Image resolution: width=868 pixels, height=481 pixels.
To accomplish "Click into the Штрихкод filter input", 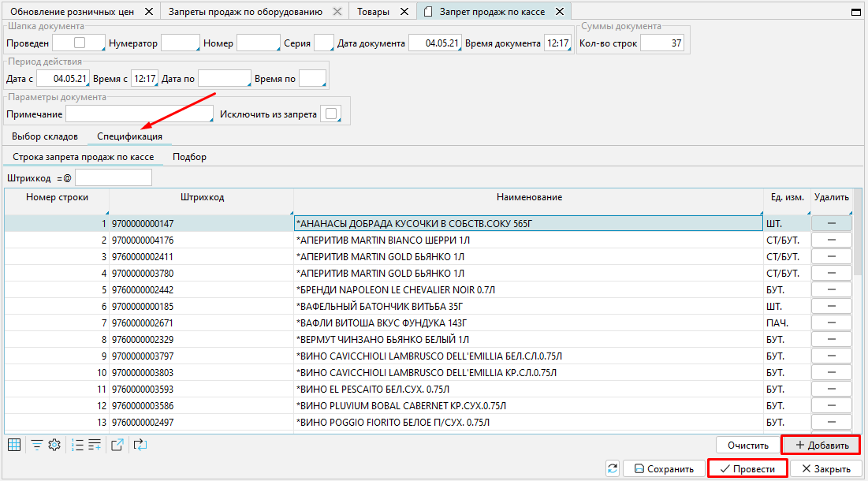I will 113,178.
